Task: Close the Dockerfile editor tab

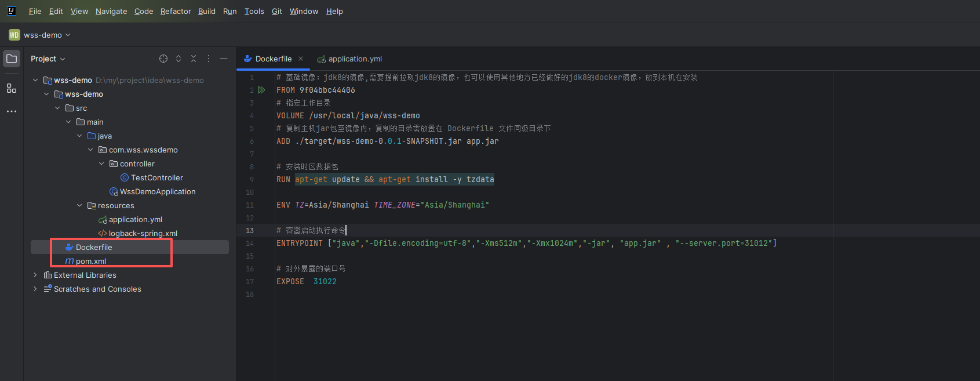Action: coord(301,59)
